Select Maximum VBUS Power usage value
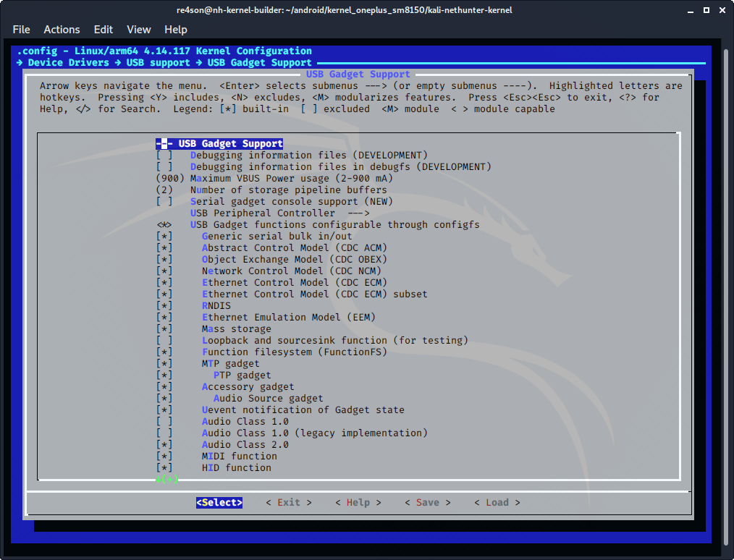Viewport: 734px width, 560px height. pos(164,179)
